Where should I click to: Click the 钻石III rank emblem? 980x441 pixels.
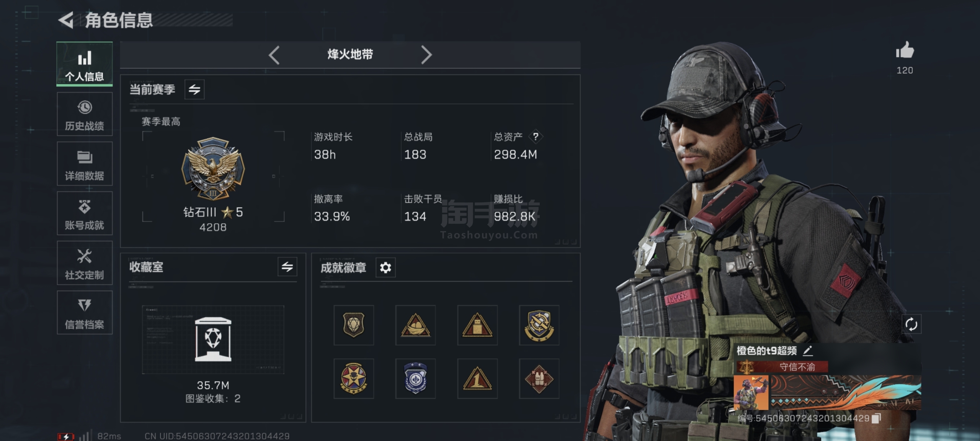213,169
